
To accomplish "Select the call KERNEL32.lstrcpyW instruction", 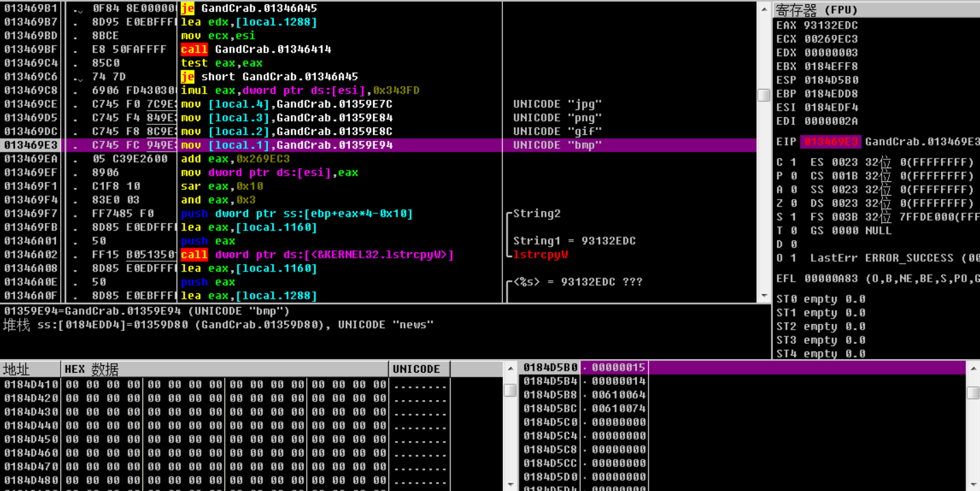I will click(x=317, y=254).
